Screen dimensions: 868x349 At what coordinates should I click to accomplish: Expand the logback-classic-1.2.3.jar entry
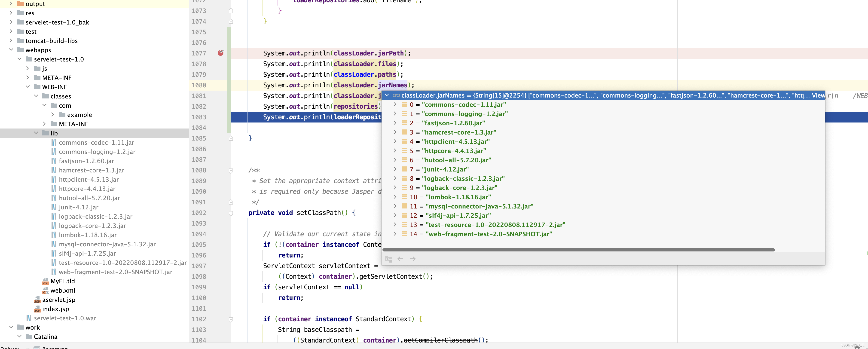tap(394, 178)
